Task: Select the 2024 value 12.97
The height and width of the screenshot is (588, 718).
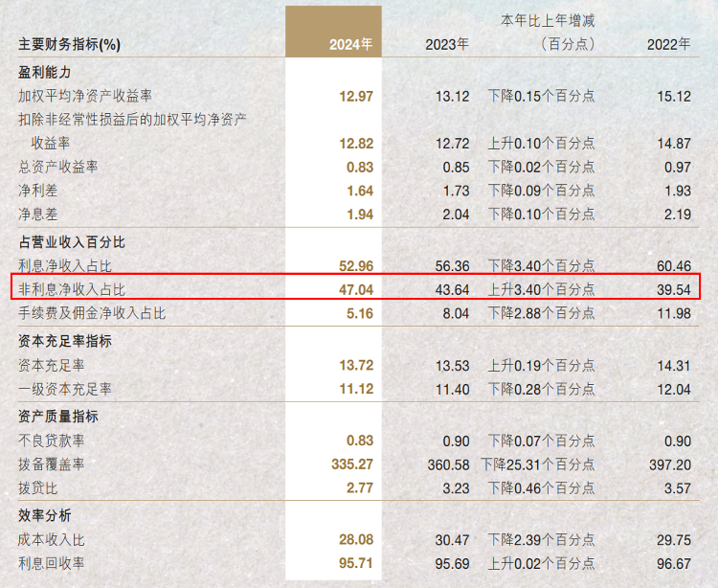Action: click(x=355, y=96)
